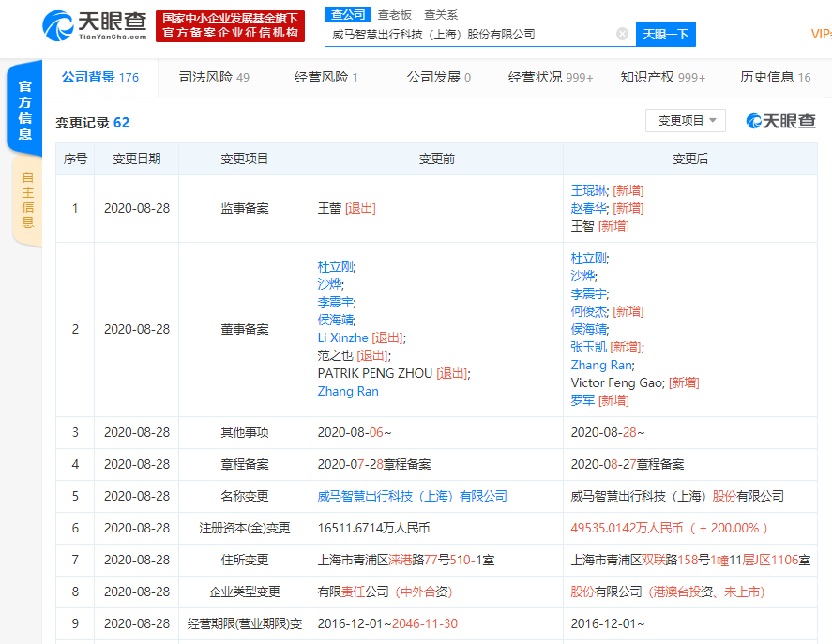Open 王琨琳 supervisor link
The image size is (832, 644).
pyautogui.click(x=589, y=190)
